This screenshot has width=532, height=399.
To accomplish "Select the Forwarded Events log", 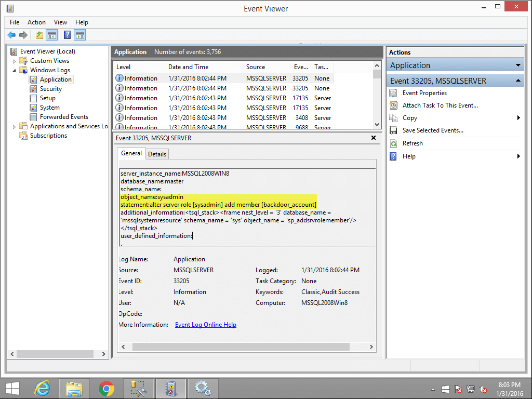I will (64, 117).
